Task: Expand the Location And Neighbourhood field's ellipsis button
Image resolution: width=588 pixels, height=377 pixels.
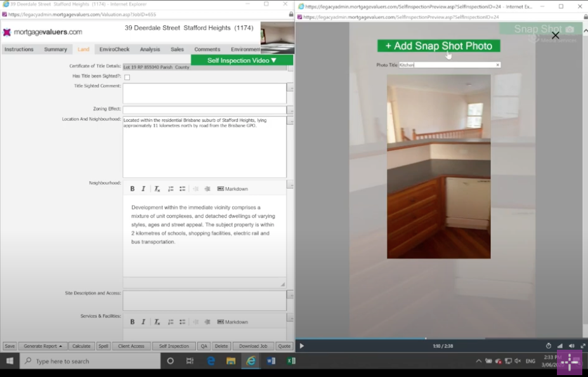Action: pos(291,121)
